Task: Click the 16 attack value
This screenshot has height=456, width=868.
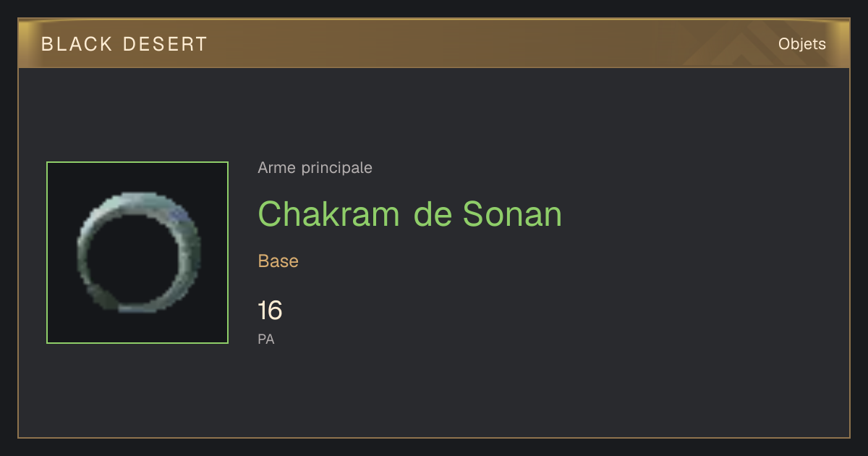Action: click(x=270, y=311)
